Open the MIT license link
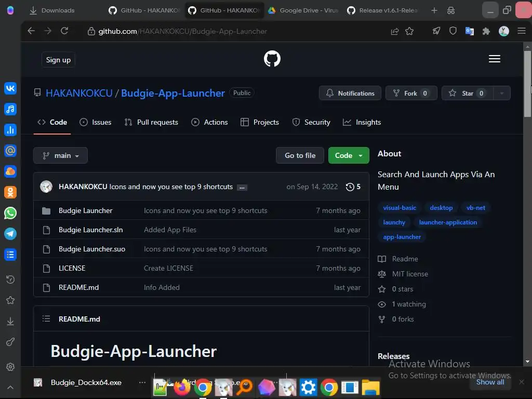 point(410,274)
